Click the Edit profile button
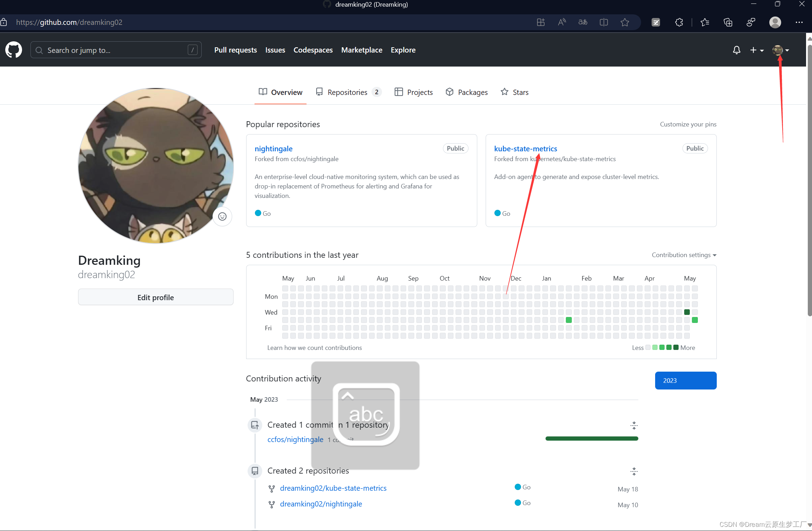This screenshot has width=812, height=531. coord(155,297)
